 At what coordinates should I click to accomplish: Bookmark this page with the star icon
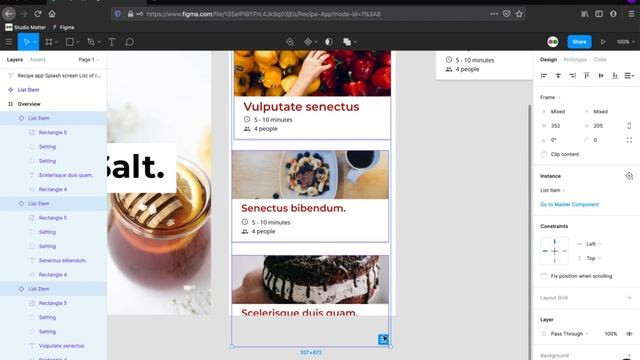(x=519, y=14)
